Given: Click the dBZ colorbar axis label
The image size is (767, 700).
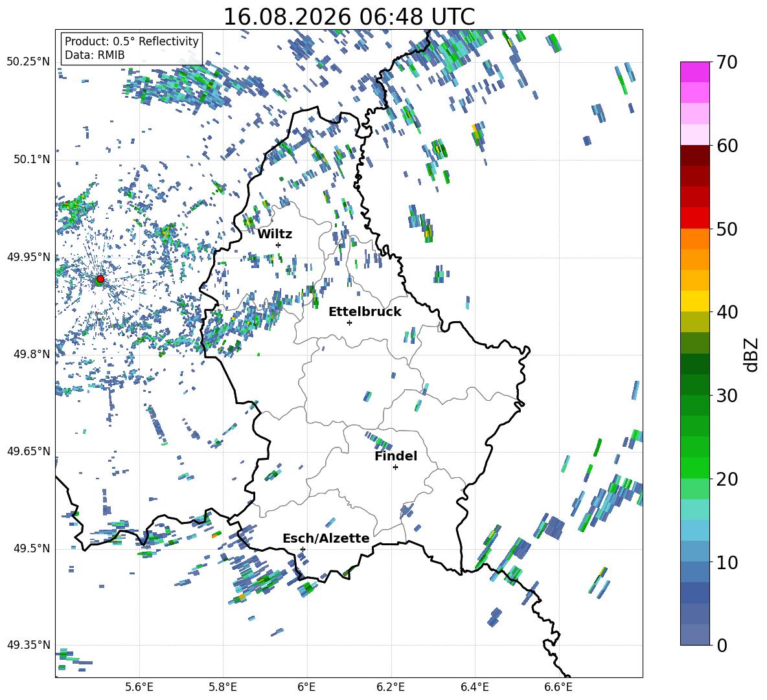Looking at the screenshot, I should point(752,354).
